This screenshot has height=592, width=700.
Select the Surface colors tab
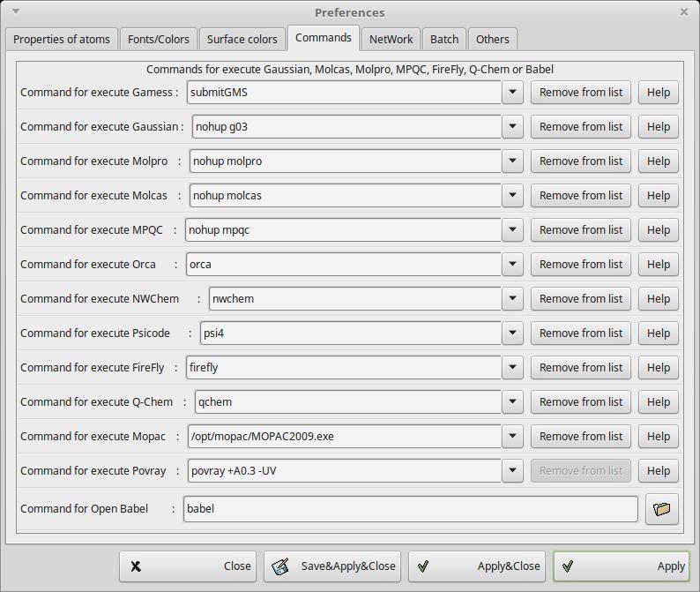242,39
